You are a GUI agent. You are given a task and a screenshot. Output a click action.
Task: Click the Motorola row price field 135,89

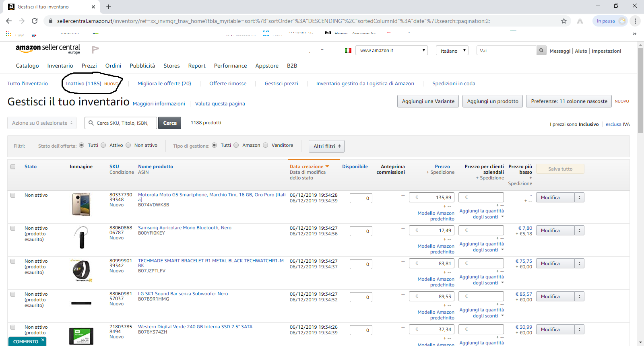432,198
